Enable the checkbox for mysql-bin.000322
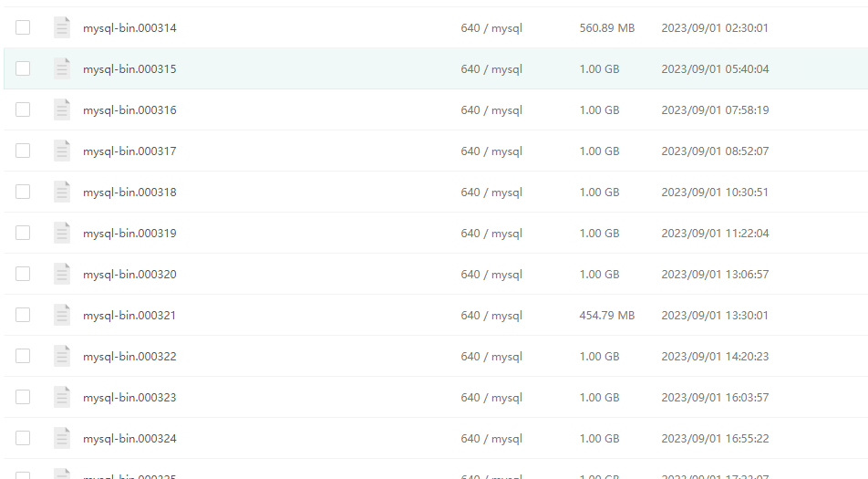This screenshot has width=868, height=479. point(23,356)
